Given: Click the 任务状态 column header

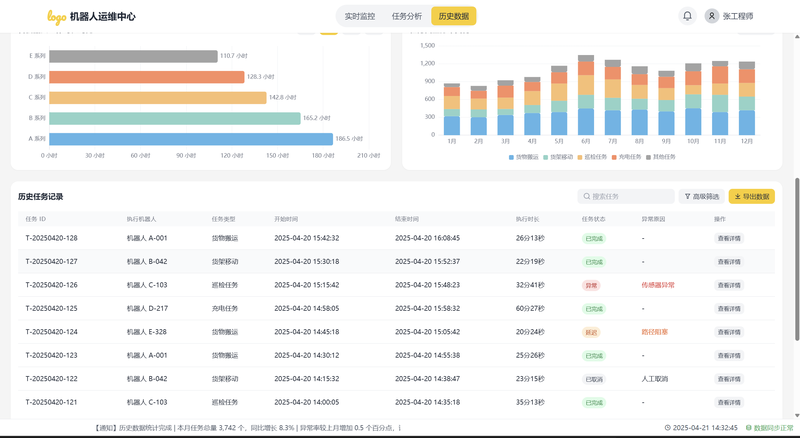Looking at the screenshot, I should point(593,219).
